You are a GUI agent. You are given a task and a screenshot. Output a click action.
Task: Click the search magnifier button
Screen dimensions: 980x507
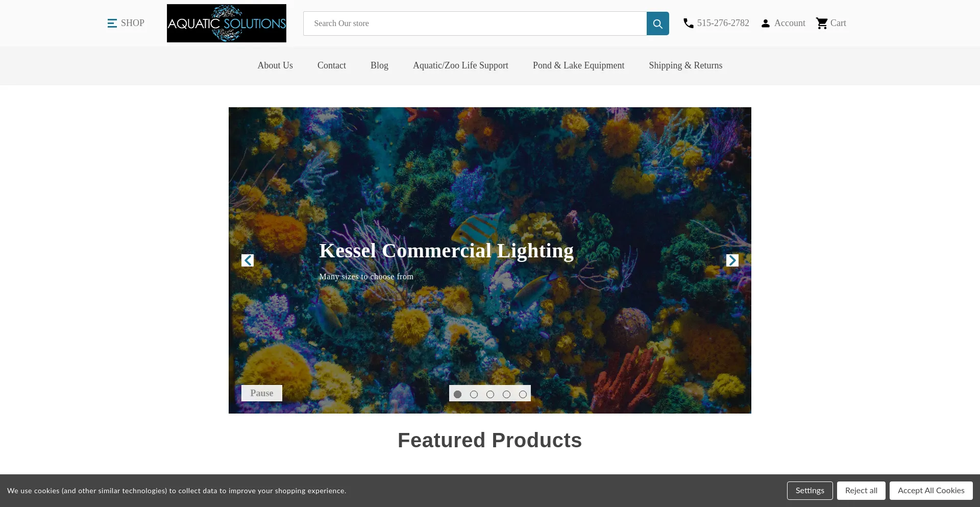pyautogui.click(x=658, y=23)
